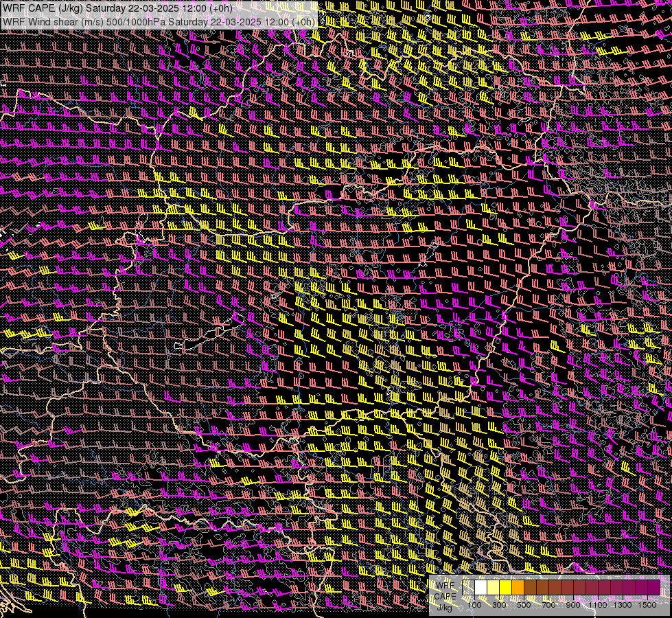The width and height of the screenshot is (672, 618).
Task: Select the orange CAPE legend swatch
Action: click(x=518, y=588)
